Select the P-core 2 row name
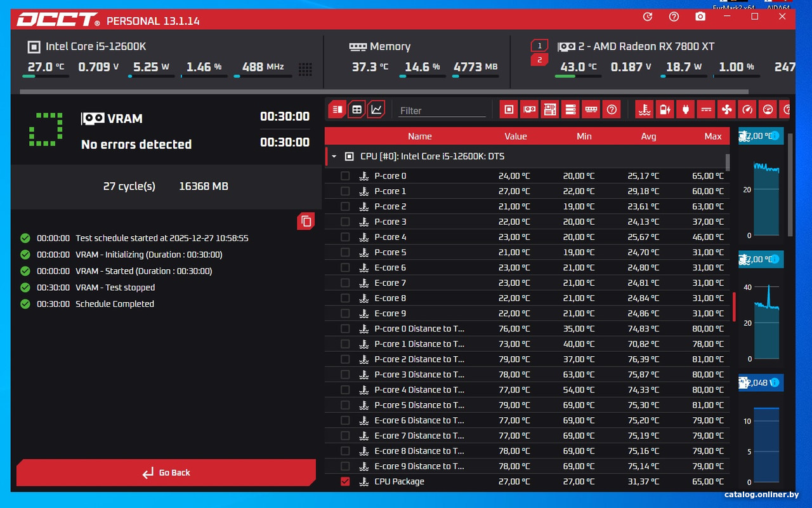This screenshot has height=508, width=812. [390, 206]
